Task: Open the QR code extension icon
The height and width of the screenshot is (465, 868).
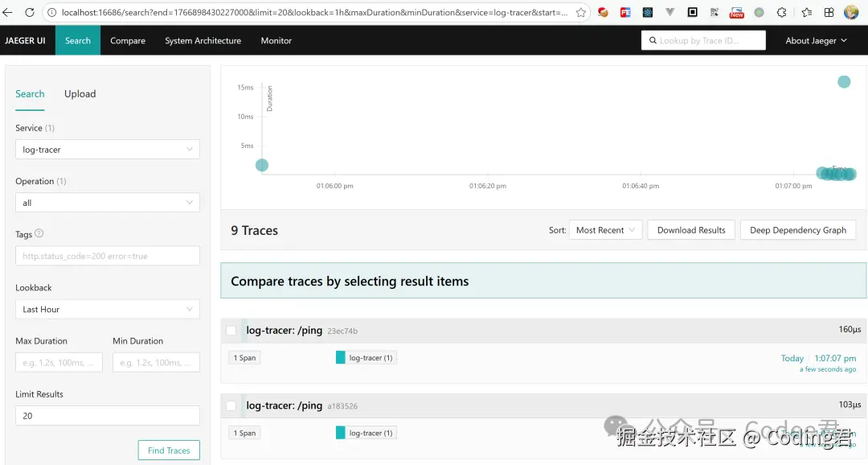Action: (714, 12)
